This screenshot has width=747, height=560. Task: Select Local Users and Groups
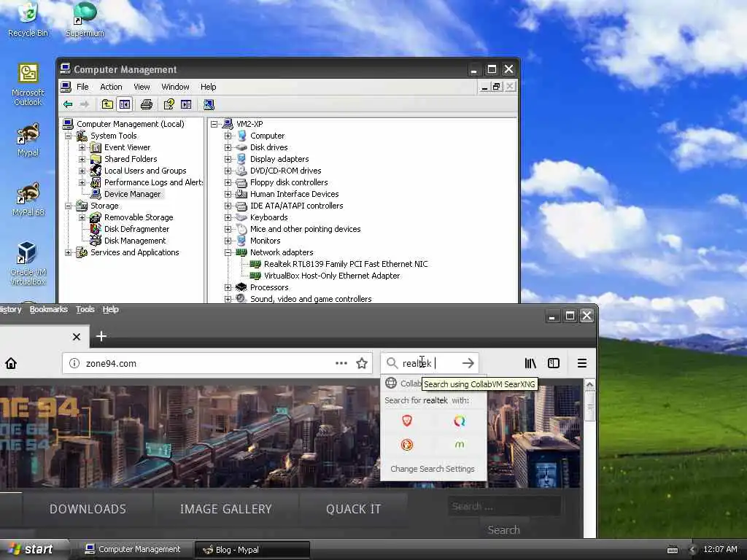coord(145,171)
